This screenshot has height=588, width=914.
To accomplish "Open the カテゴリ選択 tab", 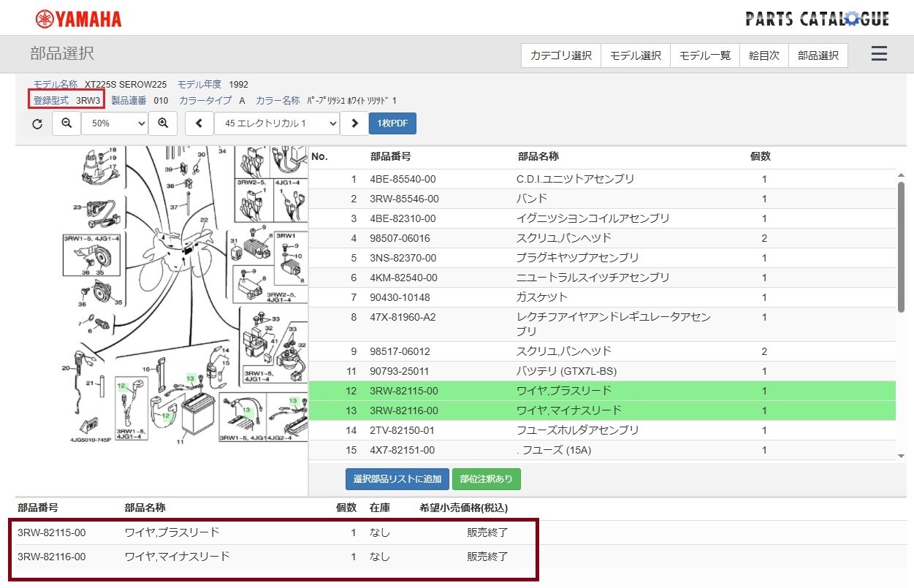I will pyautogui.click(x=561, y=56).
